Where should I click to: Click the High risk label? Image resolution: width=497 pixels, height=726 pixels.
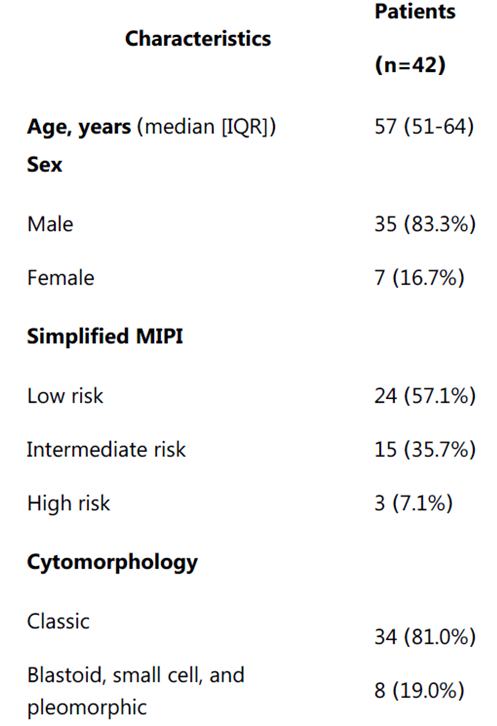pos(69,504)
